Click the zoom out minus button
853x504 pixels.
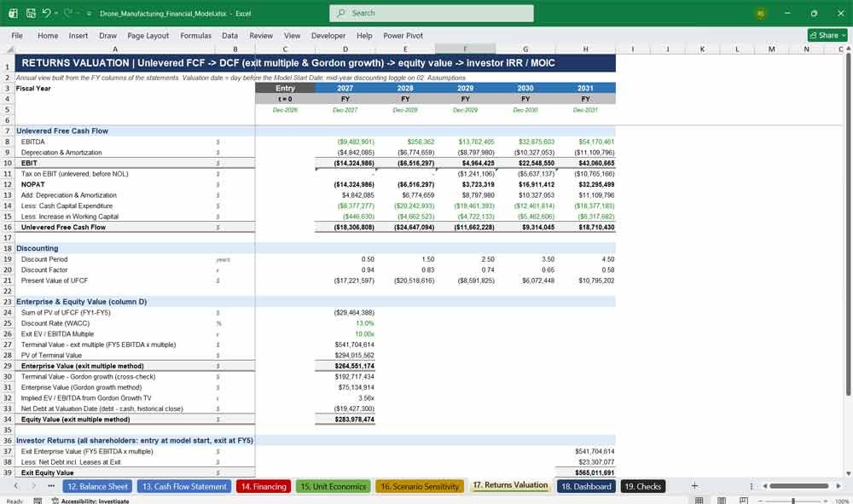pos(761,501)
